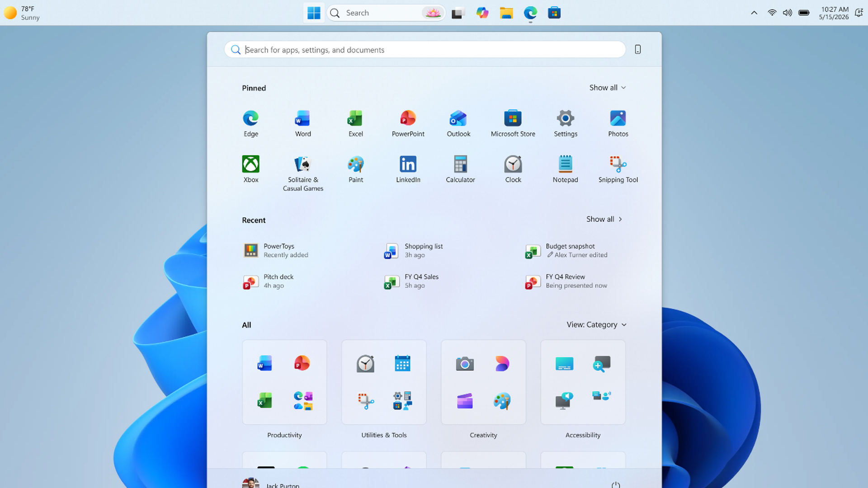
Task: Open Clipchamp in the Creativity folder
Action: (x=465, y=401)
